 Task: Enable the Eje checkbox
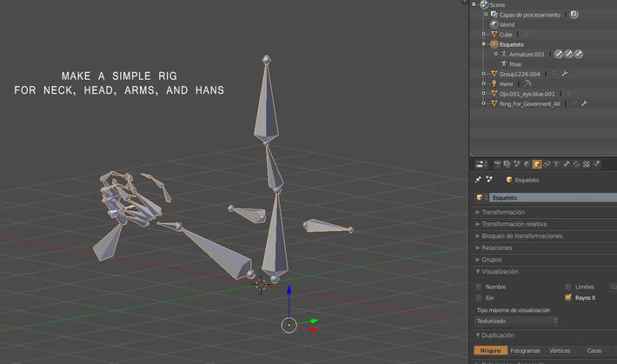(479, 297)
